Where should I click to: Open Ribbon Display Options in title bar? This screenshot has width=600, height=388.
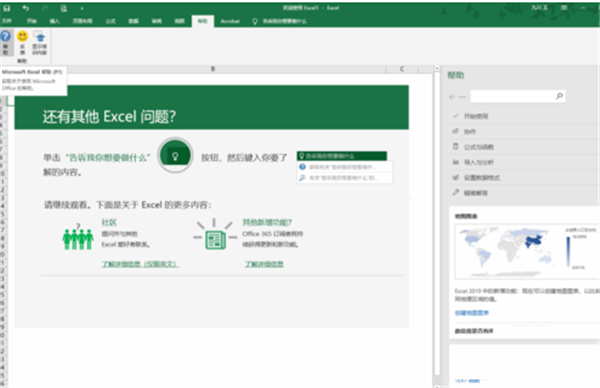[564, 8]
